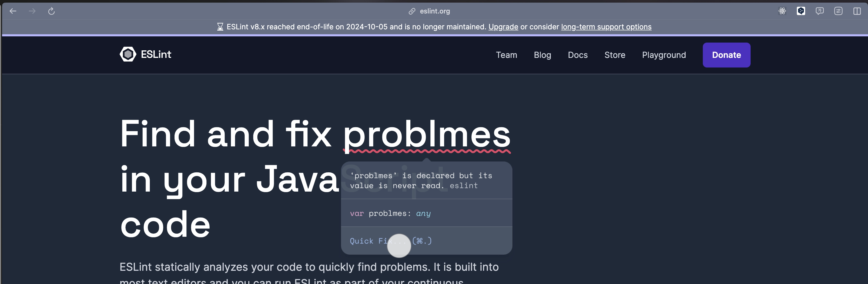868x284 pixels.
Task: Click the browser forward navigation arrow
Action: point(31,11)
